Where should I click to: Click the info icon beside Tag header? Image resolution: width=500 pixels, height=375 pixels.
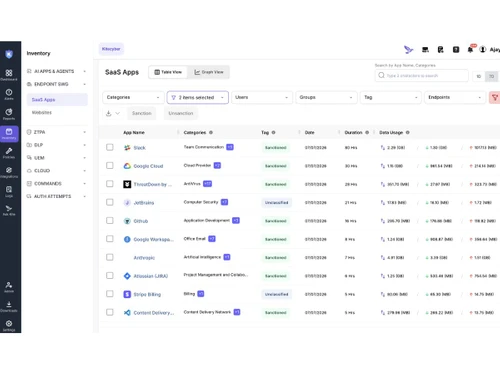[x=273, y=132]
